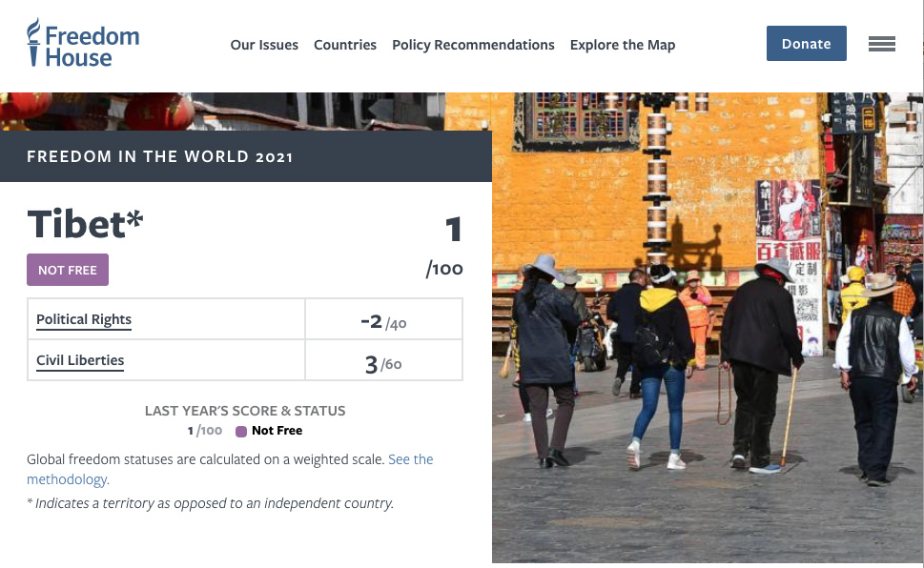Click the Freedom House torch logo
Viewport: 924px width, 568px height.
point(35,43)
